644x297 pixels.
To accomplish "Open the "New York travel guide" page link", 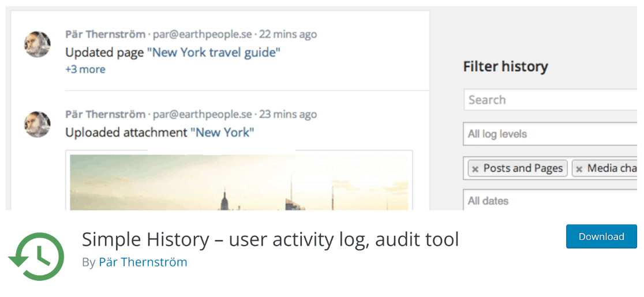I will click(214, 52).
